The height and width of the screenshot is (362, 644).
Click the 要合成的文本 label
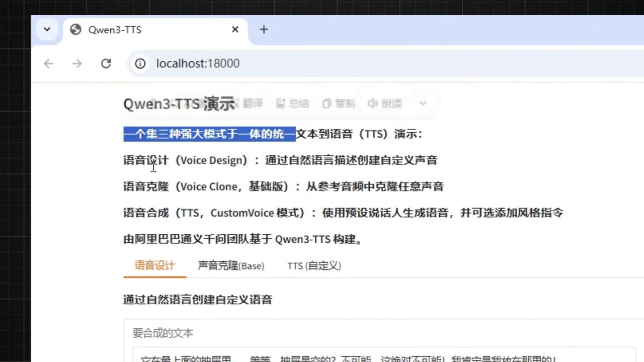[x=163, y=333]
